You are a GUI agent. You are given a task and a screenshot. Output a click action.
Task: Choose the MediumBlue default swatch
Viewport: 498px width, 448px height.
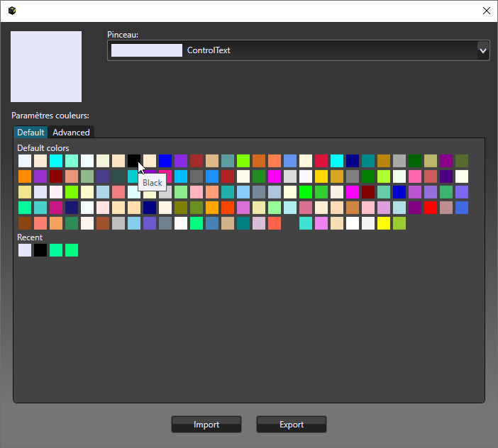[x=399, y=192]
